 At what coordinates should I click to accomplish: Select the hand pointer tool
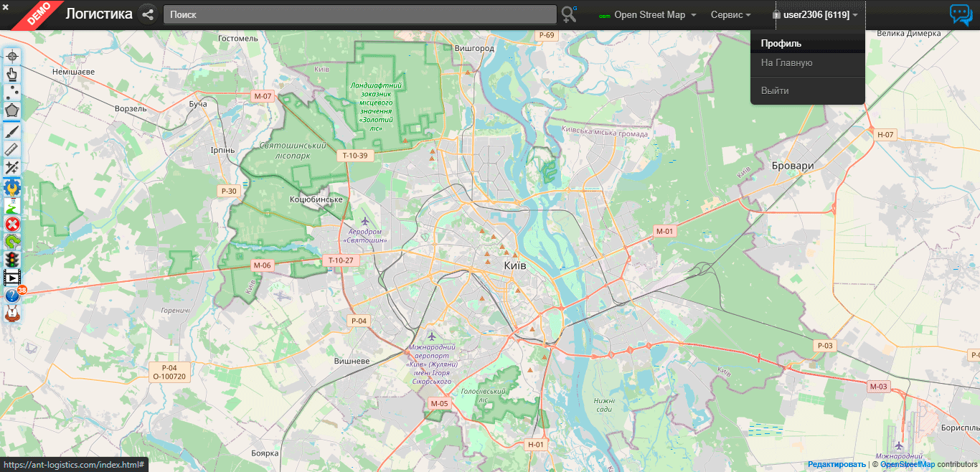tap(11, 74)
